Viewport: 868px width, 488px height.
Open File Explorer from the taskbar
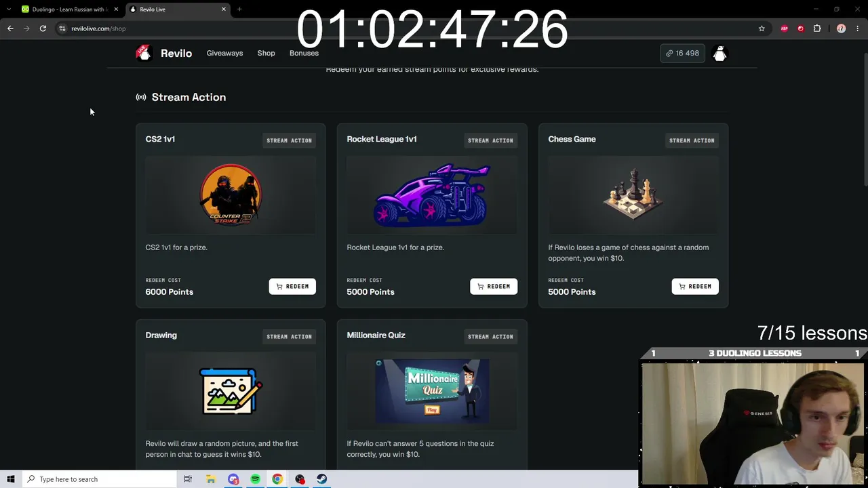(x=211, y=479)
